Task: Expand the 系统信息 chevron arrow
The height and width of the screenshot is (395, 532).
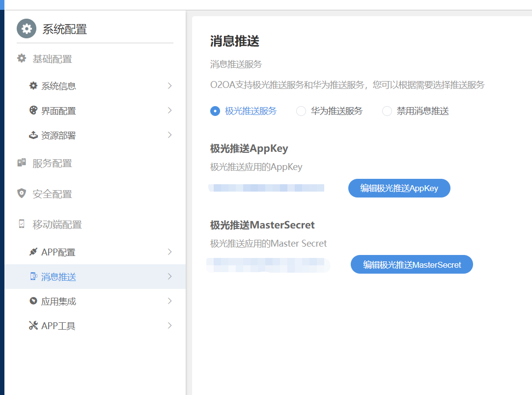Action: [x=169, y=86]
